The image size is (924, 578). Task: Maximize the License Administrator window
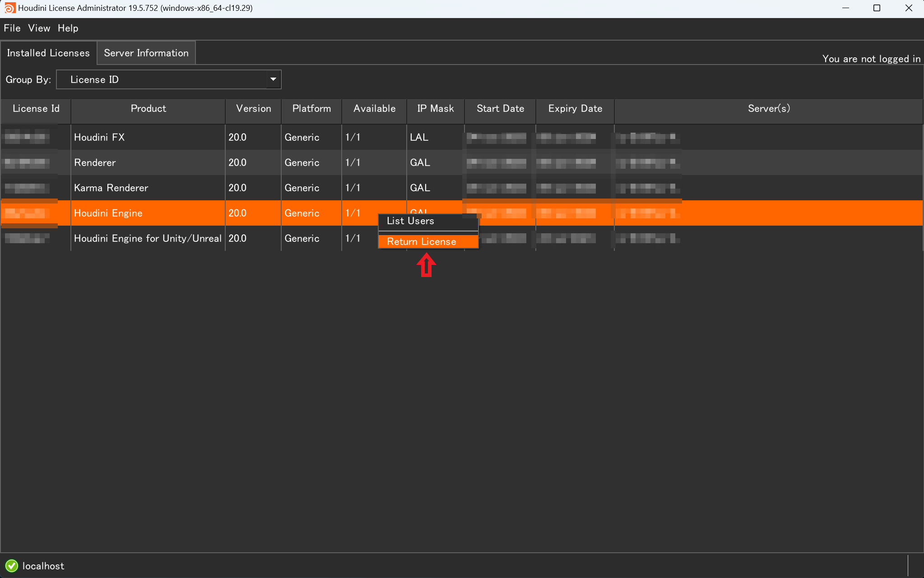pos(877,8)
